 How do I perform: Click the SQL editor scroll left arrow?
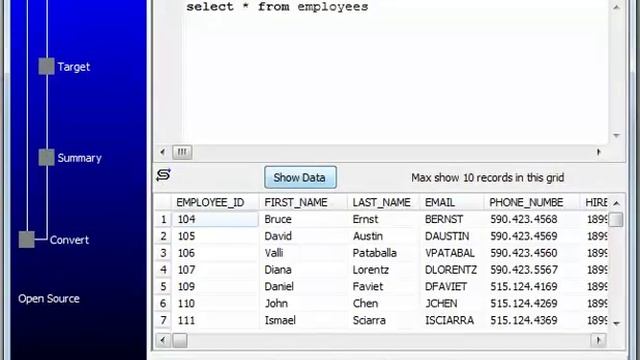[x=163, y=152]
